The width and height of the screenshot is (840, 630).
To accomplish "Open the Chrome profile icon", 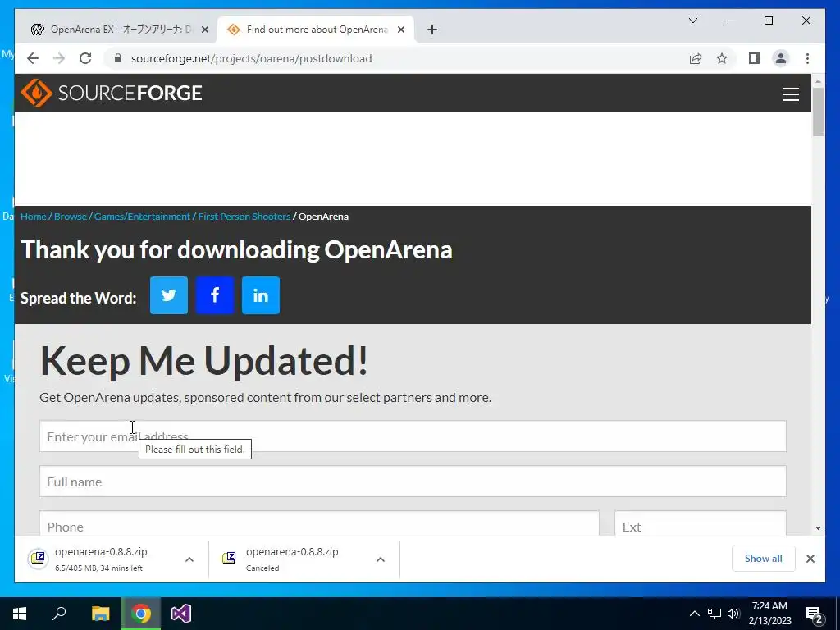I will point(781,58).
